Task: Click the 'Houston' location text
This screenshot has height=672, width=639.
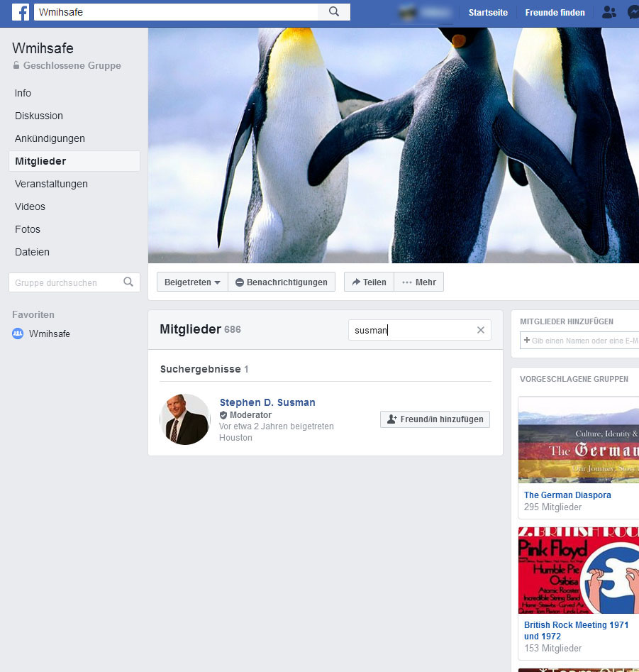Action: [x=235, y=438]
